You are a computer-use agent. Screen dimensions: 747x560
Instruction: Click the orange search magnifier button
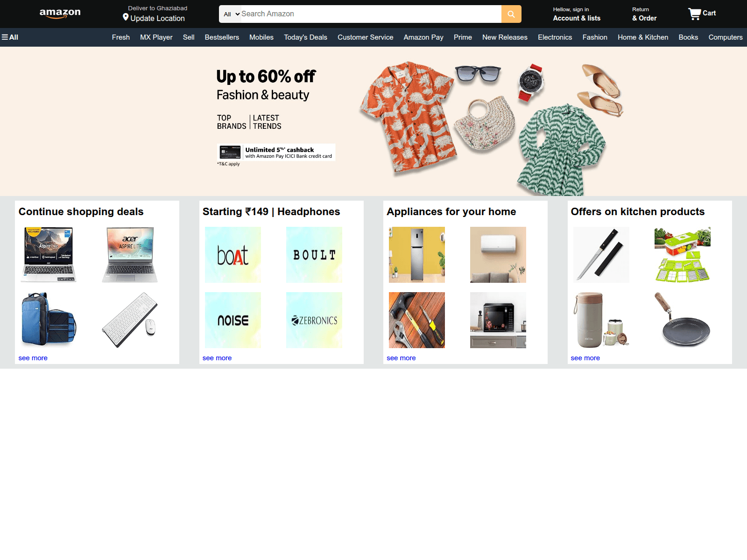click(511, 14)
